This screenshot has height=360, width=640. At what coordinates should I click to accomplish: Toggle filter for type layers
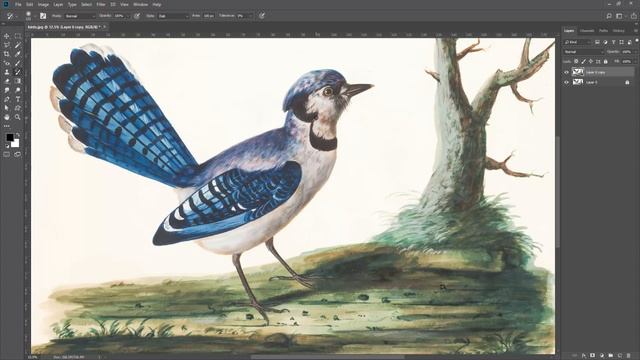613,42
